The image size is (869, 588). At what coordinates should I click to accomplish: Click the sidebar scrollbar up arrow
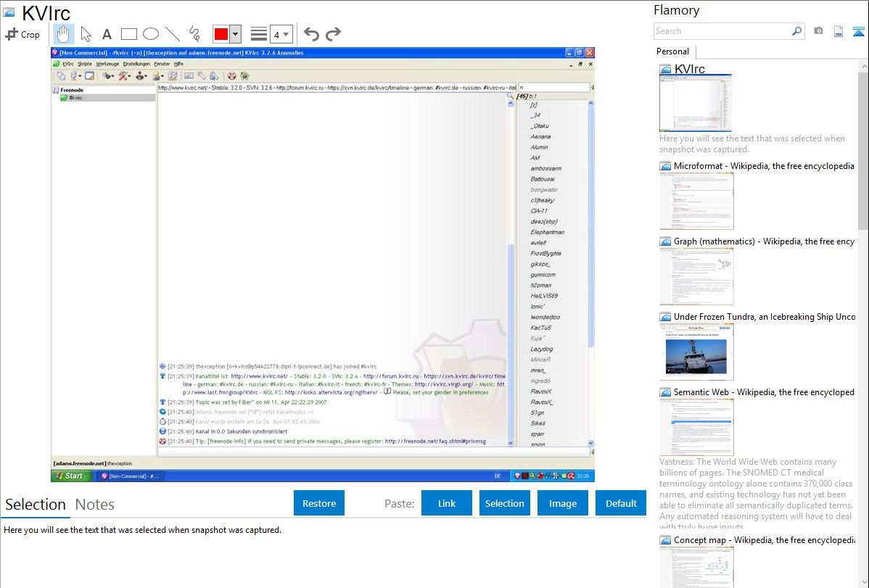(863, 66)
